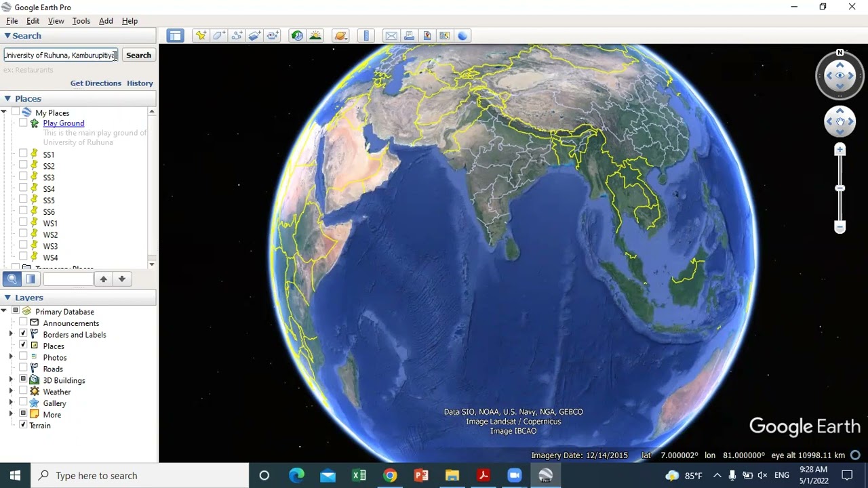This screenshot has height=488, width=868.
Task: Add a new placemark
Action: pyautogui.click(x=201, y=36)
